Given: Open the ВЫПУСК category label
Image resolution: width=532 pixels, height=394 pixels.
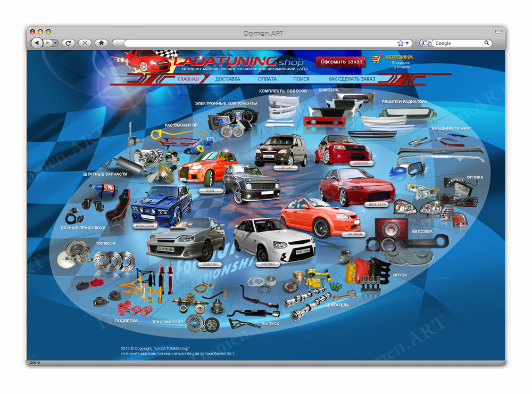Looking at the screenshot, I should pos(270,324).
